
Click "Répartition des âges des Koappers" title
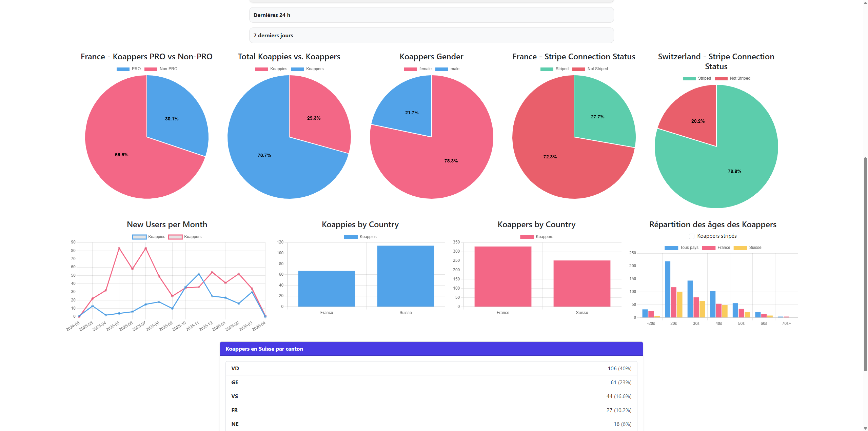(x=713, y=224)
